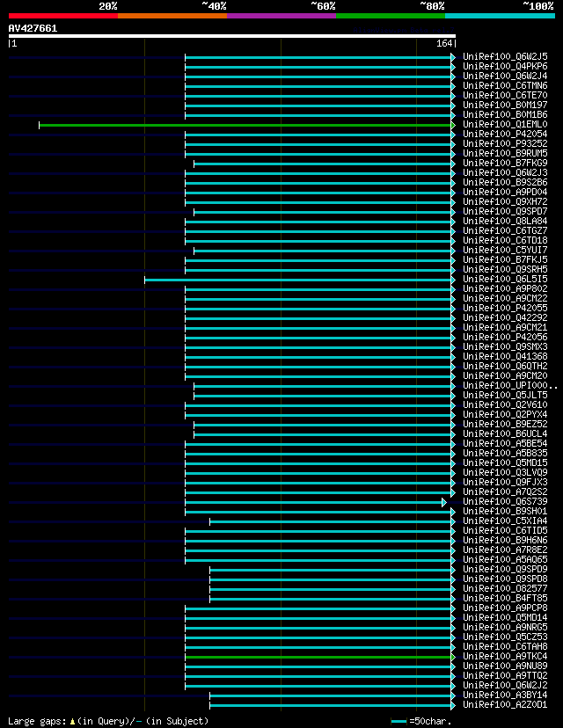Select the UniRef100_C6TGZ7 entry
The height and width of the screenshot is (728, 563).
(x=505, y=230)
